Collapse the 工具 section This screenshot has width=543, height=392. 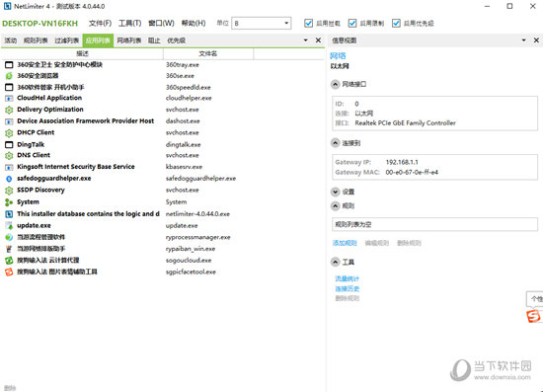click(336, 262)
